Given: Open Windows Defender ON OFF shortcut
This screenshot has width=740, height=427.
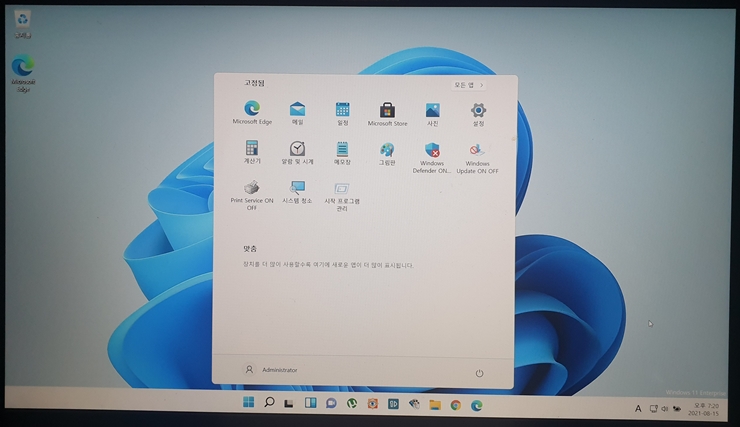Looking at the screenshot, I should click(432, 158).
